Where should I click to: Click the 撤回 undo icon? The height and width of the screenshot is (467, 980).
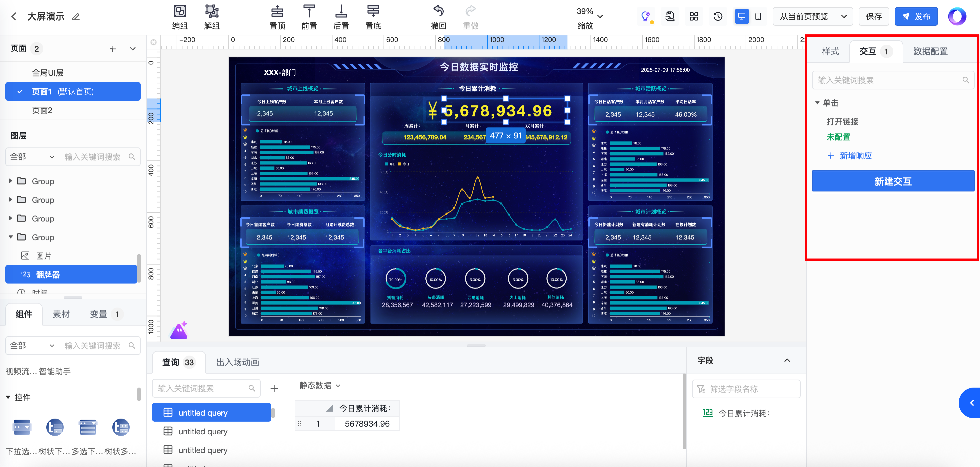point(438,11)
